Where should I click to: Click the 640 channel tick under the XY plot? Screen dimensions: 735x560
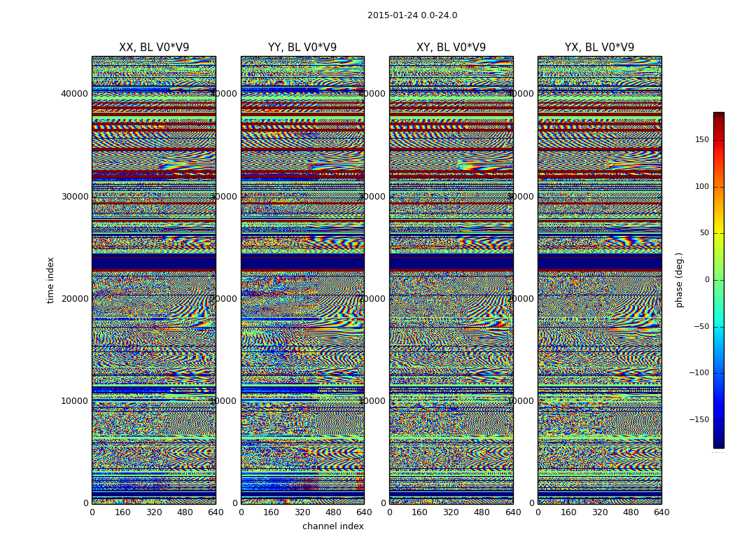(x=513, y=512)
